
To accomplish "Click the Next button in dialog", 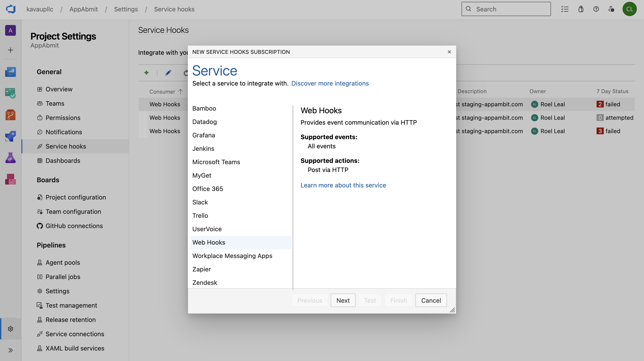I will point(343,300).
